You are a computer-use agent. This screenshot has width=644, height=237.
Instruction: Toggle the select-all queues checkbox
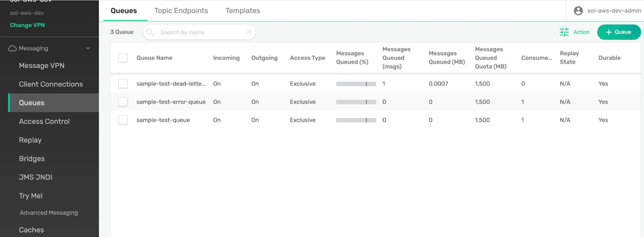tap(123, 58)
